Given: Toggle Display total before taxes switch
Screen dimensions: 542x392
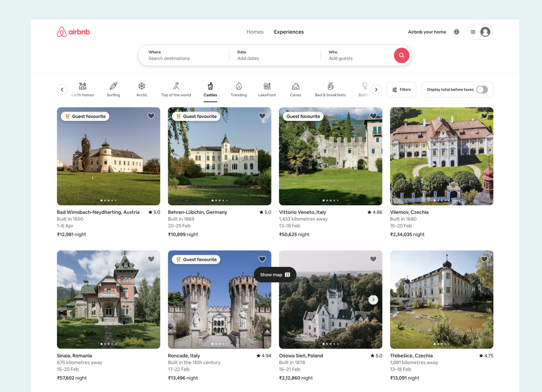Looking at the screenshot, I should [x=482, y=90].
